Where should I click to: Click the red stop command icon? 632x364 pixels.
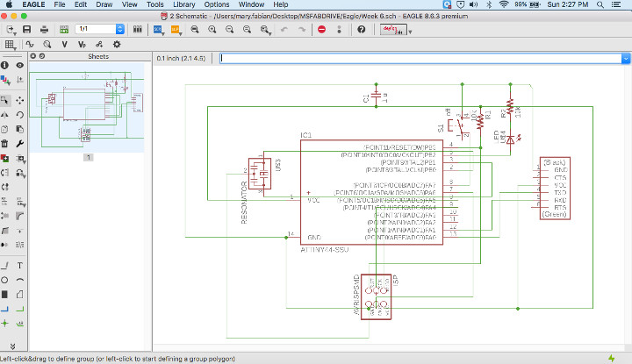pyautogui.click(x=321, y=30)
